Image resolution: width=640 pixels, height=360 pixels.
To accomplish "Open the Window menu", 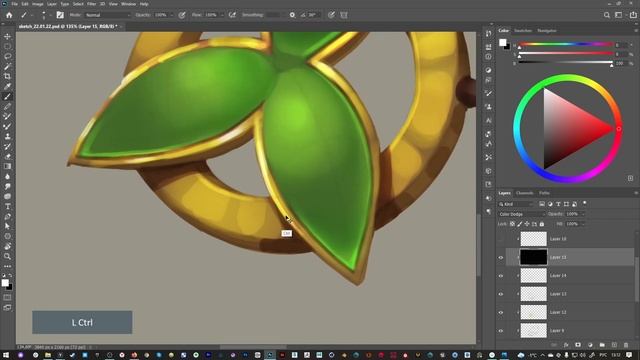I will pyautogui.click(x=128, y=4).
